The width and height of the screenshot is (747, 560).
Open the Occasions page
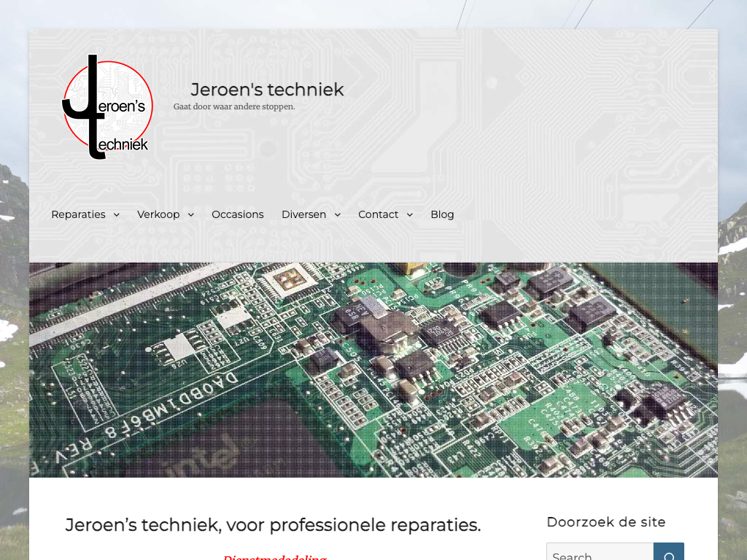point(237,214)
